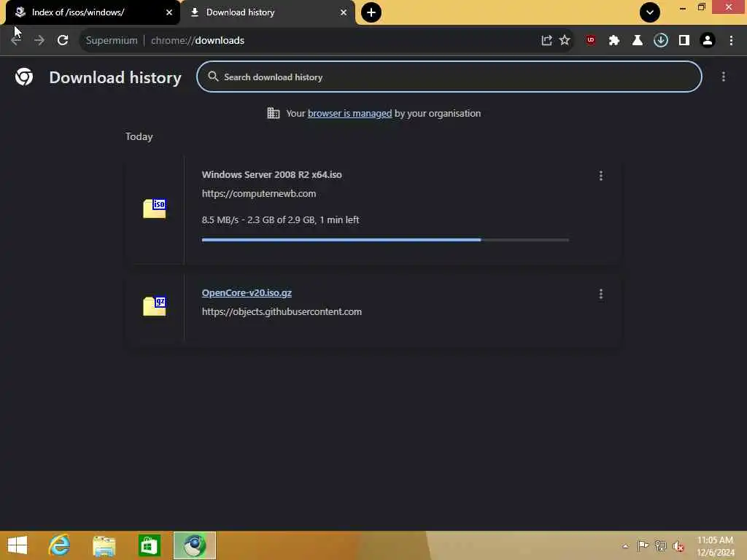Select the Download history tab
Screen dimensions: 747x560
tap(268, 12)
